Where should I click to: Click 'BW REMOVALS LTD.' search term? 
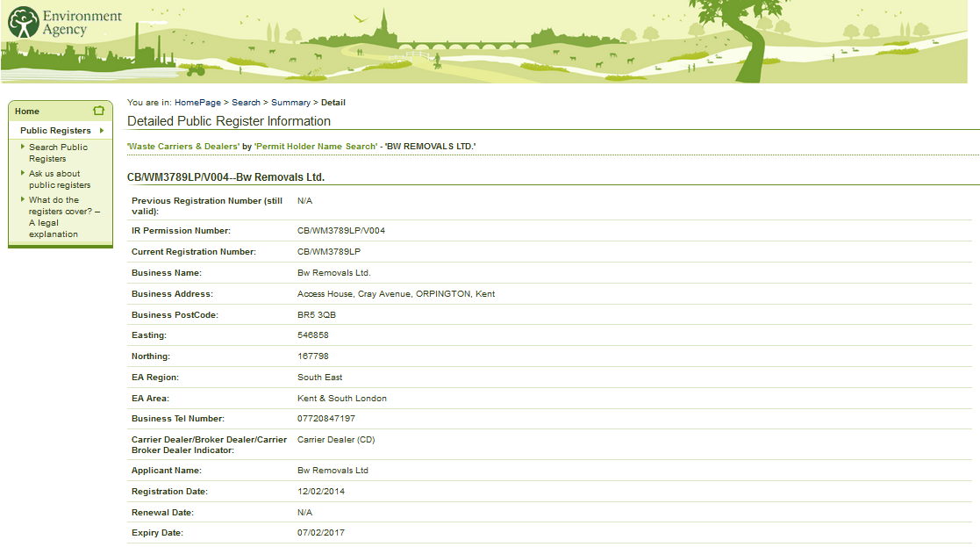pyautogui.click(x=430, y=147)
